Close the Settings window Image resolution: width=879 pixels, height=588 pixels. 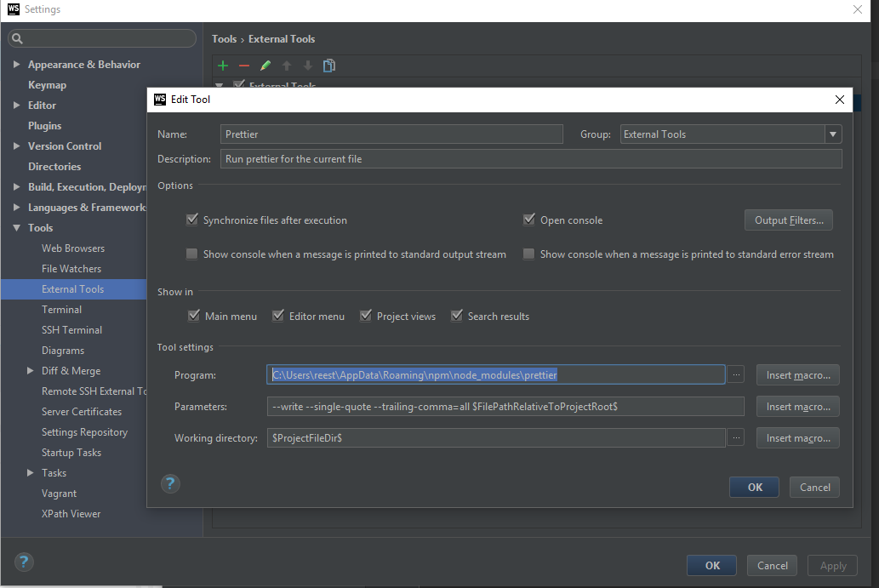(x=857, y=9)
